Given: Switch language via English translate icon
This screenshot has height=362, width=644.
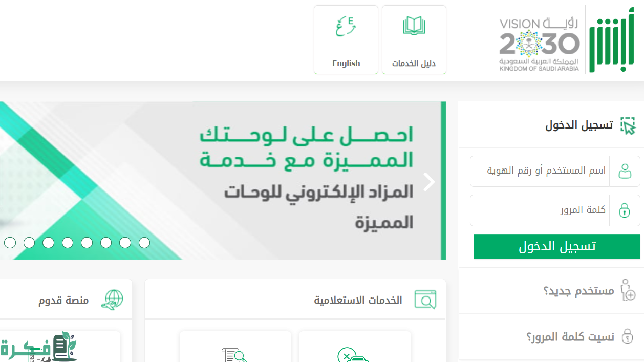Looking at the screenshot, I should coord(346,26).
